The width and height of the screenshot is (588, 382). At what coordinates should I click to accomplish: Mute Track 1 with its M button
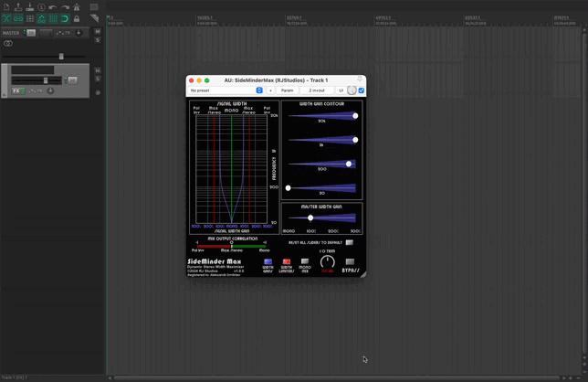(98, 70)
